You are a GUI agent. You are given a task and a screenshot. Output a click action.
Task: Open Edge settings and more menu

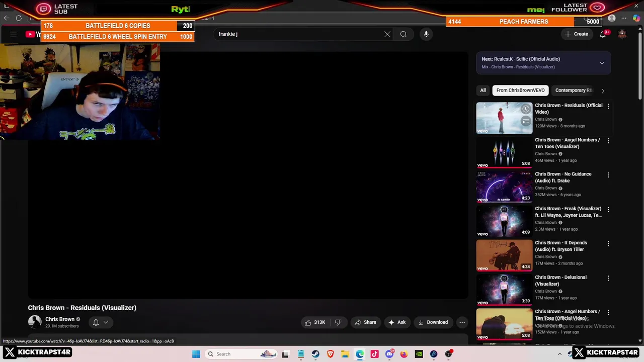pyautogui.click(x=624, y=19)
